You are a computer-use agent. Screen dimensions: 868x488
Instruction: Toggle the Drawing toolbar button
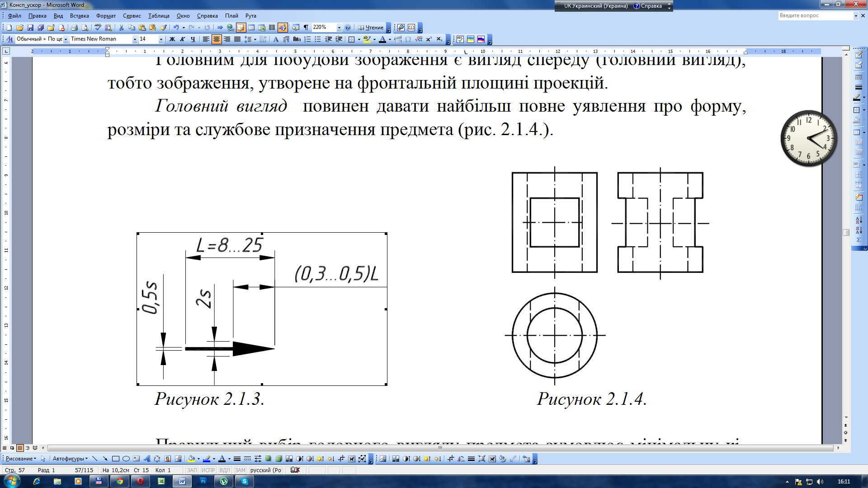(x=283, y=28)
